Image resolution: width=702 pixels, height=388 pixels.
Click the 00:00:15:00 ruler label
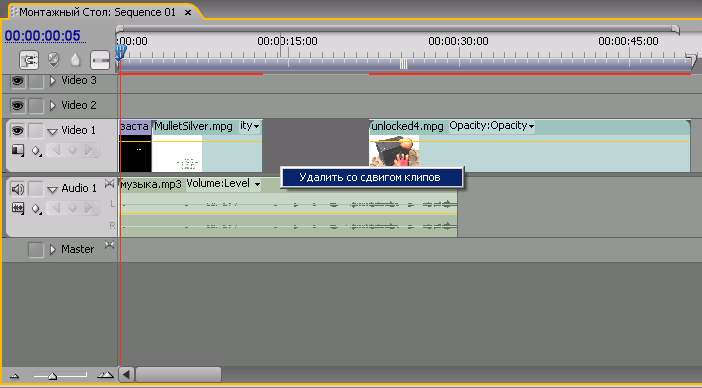click(x=287, y=41)
